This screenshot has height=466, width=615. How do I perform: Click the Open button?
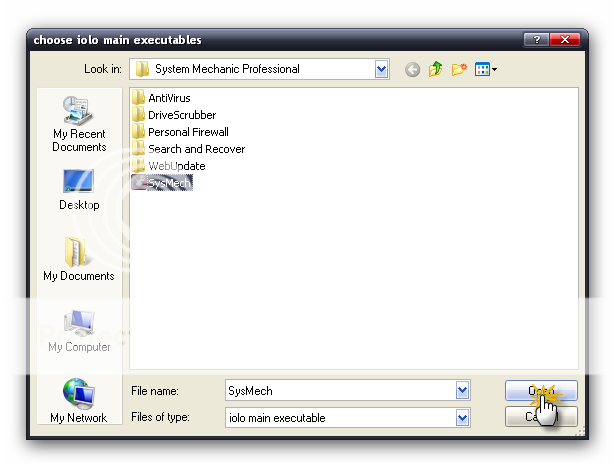click(x=541, y=390)
